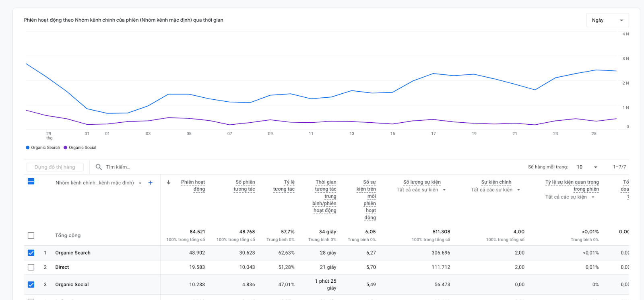Click the Direct row label
This screenshot has width=644, height=300.
[62, 267]
